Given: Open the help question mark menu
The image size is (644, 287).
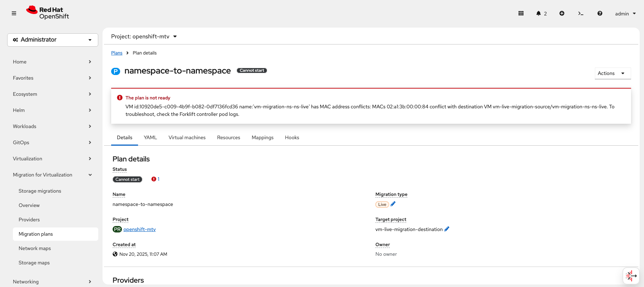Looking at the screenshot, I should click(x=600, y=13).
